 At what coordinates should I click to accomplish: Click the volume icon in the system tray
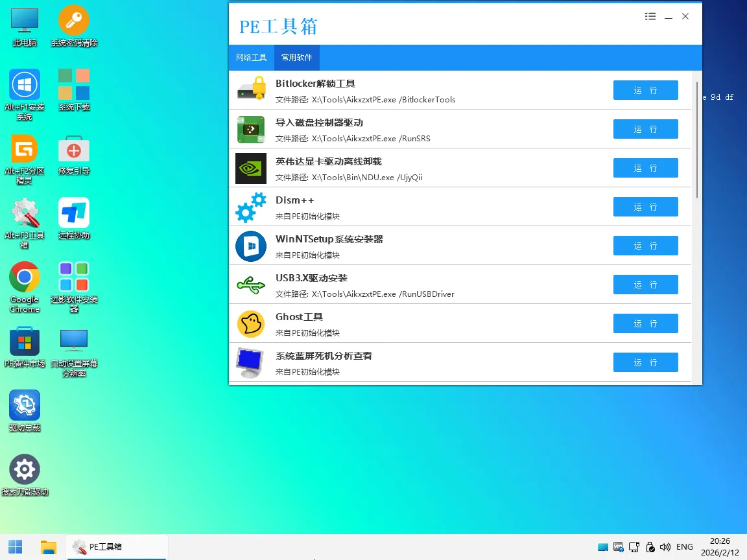pyautogui.click(x=665, y=546)
